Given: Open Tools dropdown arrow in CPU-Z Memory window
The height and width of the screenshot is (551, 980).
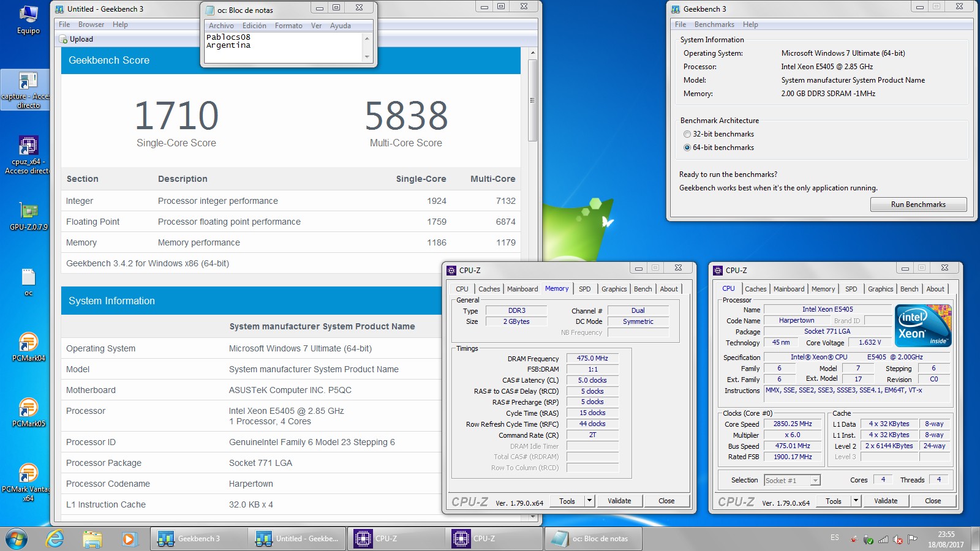Looking at the screenshot, I should click(x=589, y=501).
